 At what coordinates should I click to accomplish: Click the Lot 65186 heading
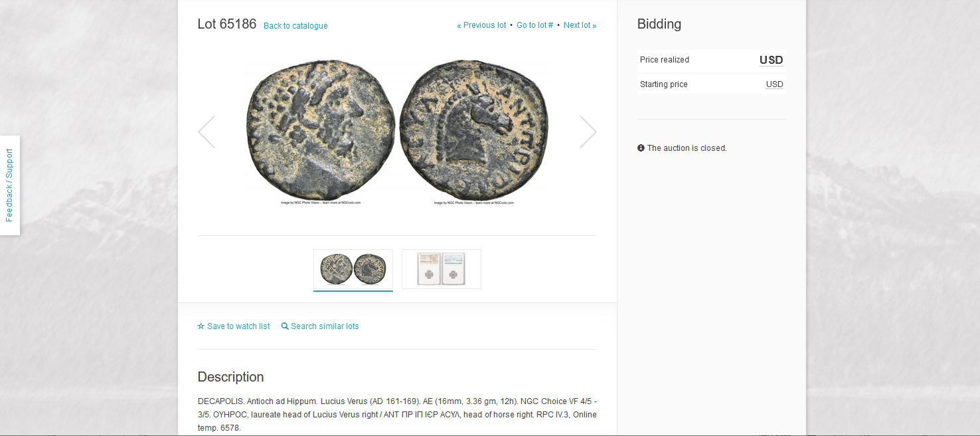pyautogui.click(x=227, y=25)
